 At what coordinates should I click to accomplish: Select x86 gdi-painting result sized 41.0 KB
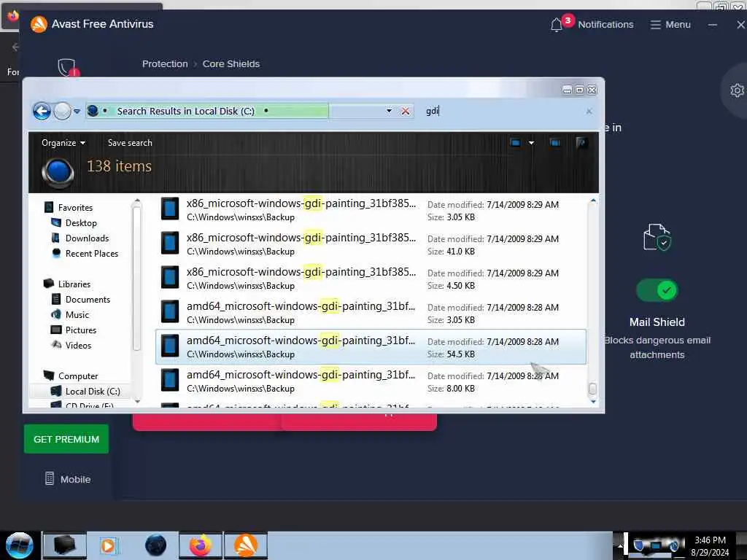coord(371,244)
